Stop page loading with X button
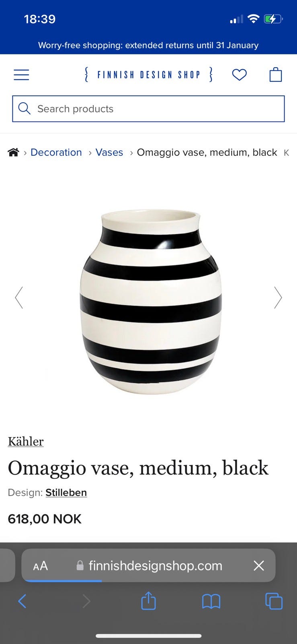The width and height of the screenshot is (297, 644). [259, 566]
